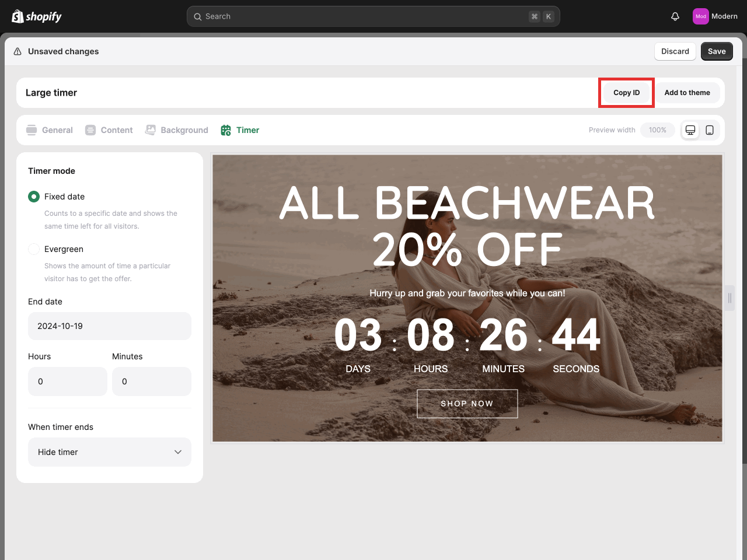Save the unsaved changes
This screenshot has height=560, width=747.
(x=716, y=51)
